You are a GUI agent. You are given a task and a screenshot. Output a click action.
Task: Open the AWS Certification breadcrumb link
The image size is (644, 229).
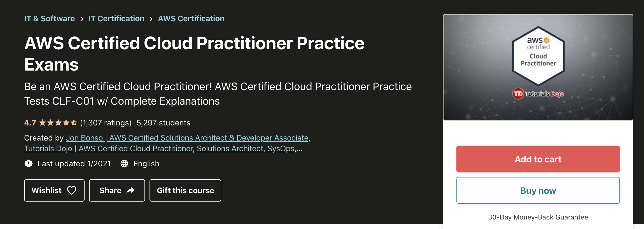(x=191, y=18)
